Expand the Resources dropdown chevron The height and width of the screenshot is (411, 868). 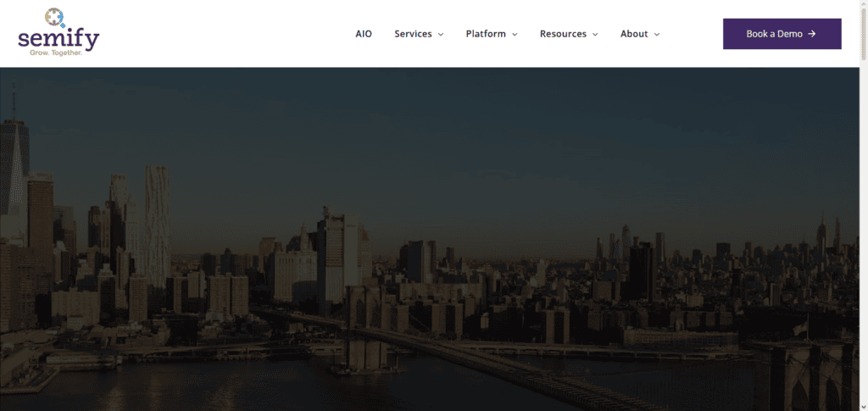(x=595, y=34)
